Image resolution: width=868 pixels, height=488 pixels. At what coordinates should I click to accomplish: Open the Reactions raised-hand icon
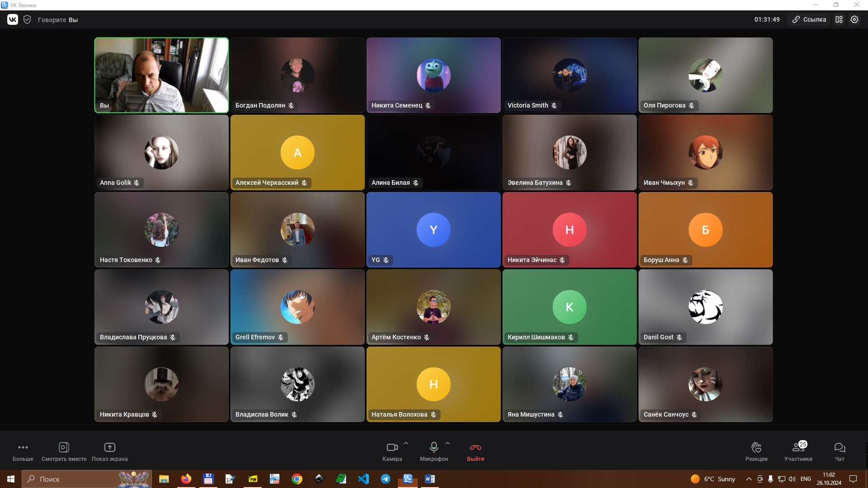coord(756,447)
